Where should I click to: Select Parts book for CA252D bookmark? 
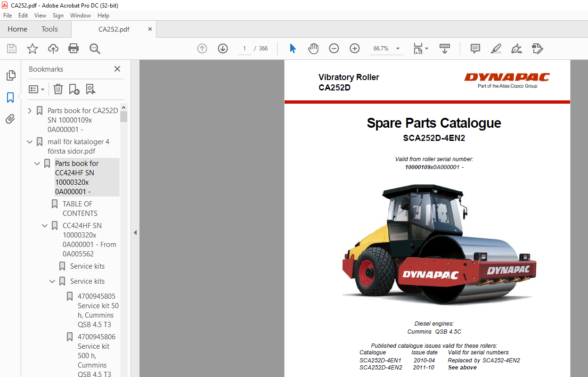tap(83, 120)
